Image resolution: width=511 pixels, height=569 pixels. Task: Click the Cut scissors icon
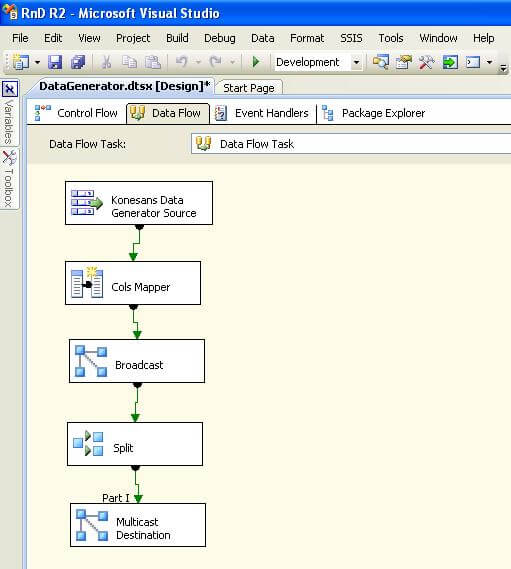click(106, 62)
